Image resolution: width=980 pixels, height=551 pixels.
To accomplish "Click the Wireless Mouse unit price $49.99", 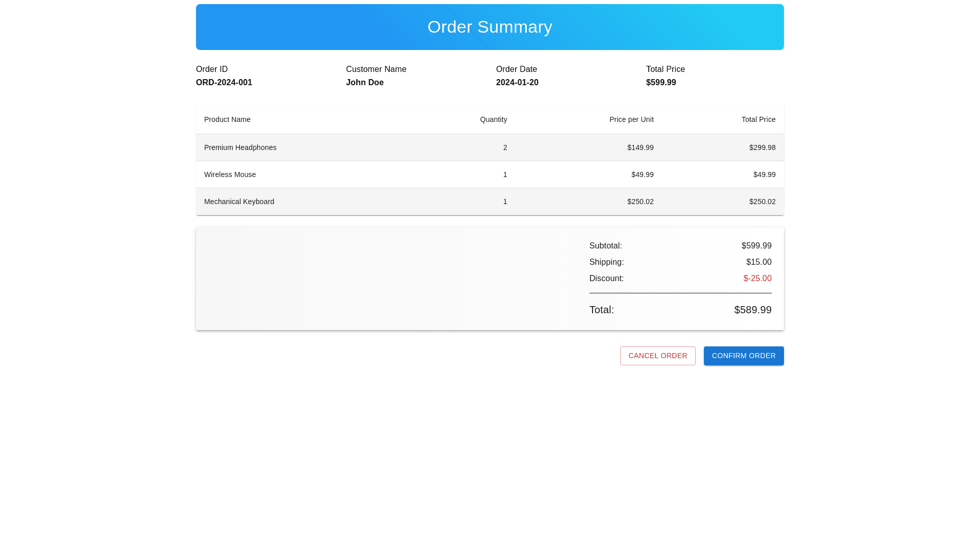I will [642, 174].
